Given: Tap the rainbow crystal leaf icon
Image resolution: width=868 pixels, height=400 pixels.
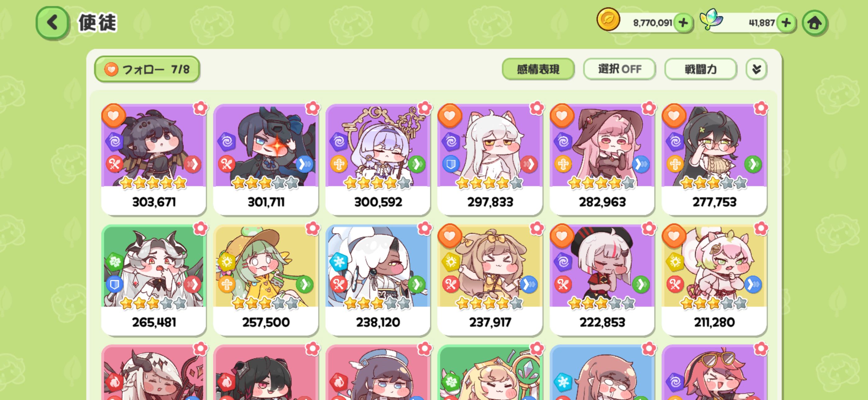Looking at the screenshot, I should point(711,20).
